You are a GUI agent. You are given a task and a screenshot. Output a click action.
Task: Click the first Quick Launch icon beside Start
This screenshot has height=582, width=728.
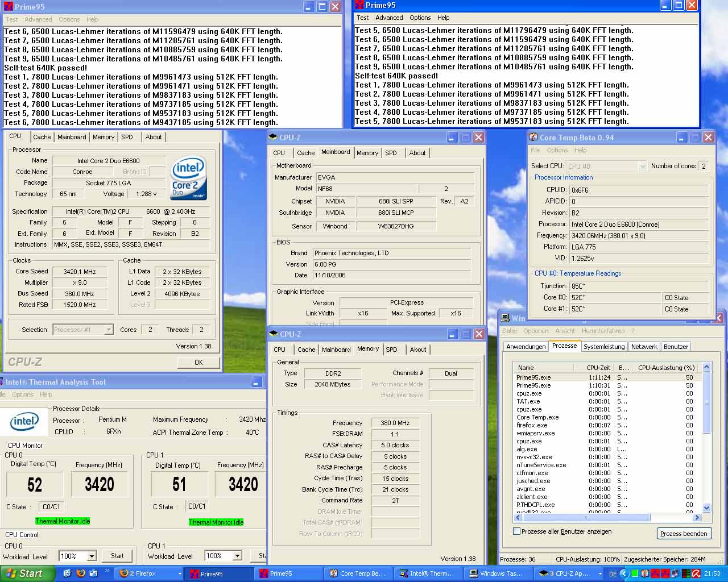click(67, 573)
